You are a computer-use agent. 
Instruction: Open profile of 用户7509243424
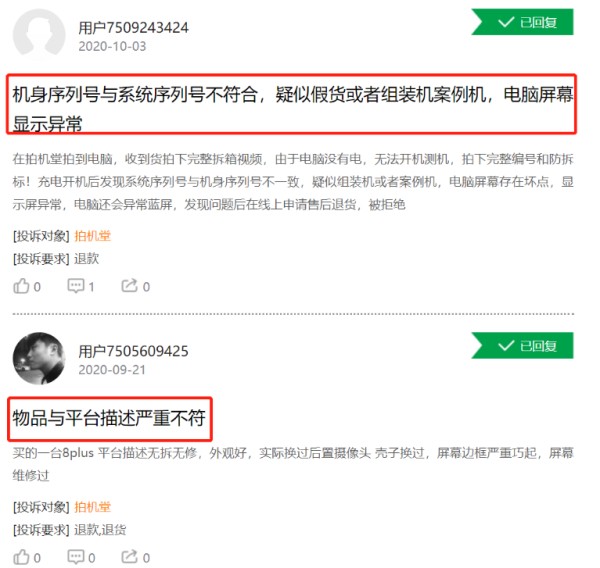click(x=133, y=28)
